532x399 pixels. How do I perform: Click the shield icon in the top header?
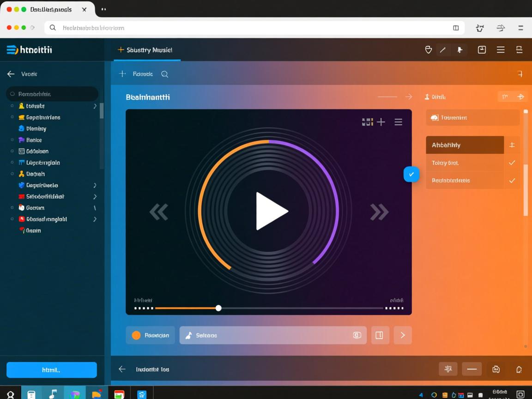tap(428, 50)
